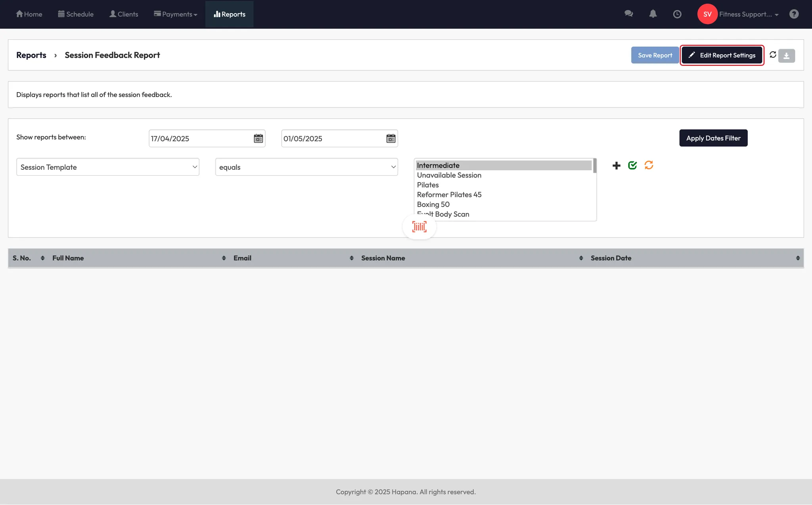The height and width of the screenshot is (505, 812).
Task: Go to the Schedule tab
Action: tap(76, 14)
